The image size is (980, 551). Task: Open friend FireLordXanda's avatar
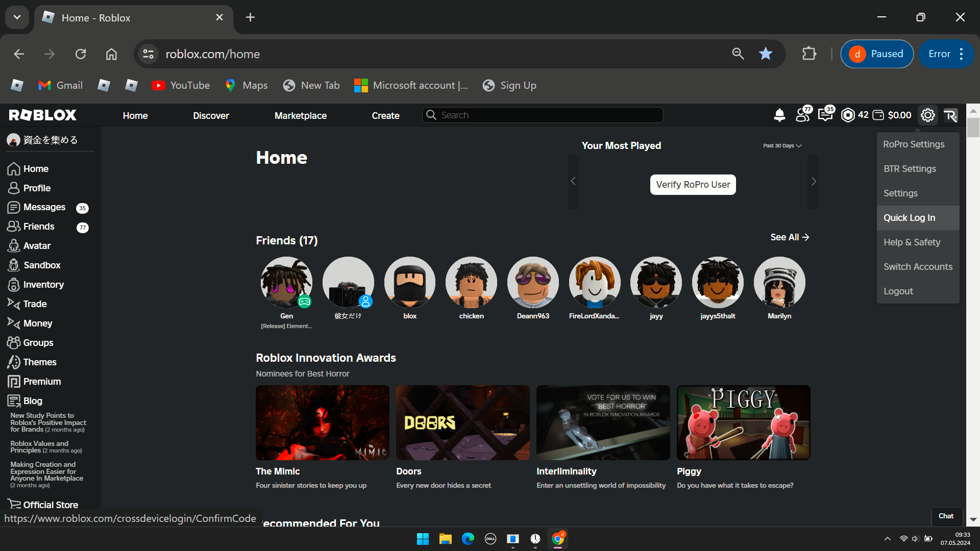pos(595,282)
